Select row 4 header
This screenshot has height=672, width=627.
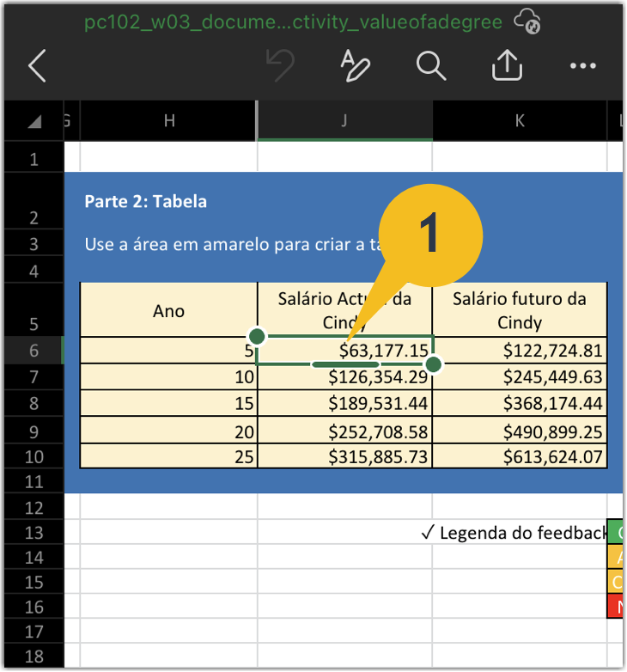pos(33,270)
